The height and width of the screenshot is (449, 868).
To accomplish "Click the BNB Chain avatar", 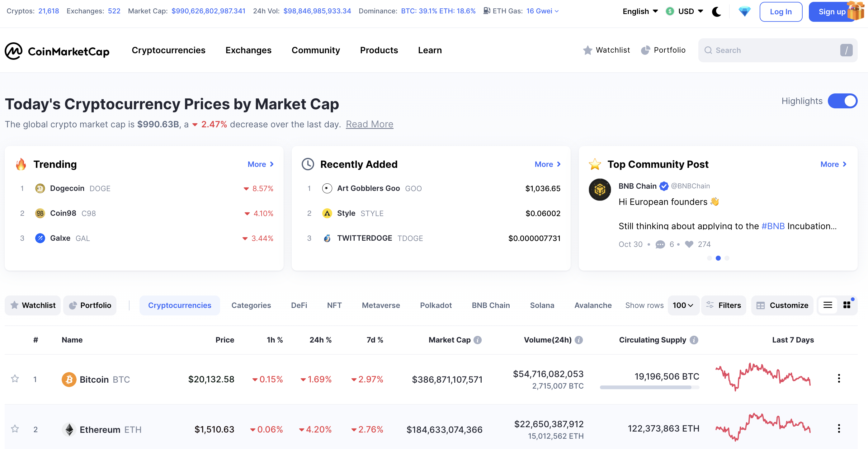I will [599, 190].
